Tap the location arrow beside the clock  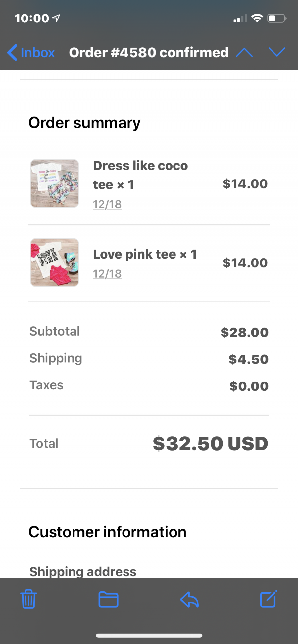pyautogui.click(x=57, y=18)
